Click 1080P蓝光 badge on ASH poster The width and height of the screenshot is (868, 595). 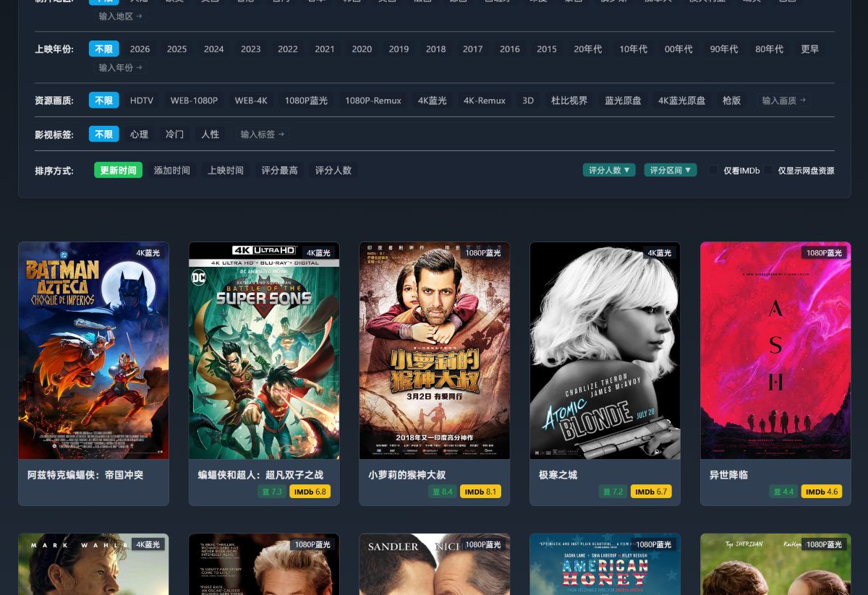[824, 253]
